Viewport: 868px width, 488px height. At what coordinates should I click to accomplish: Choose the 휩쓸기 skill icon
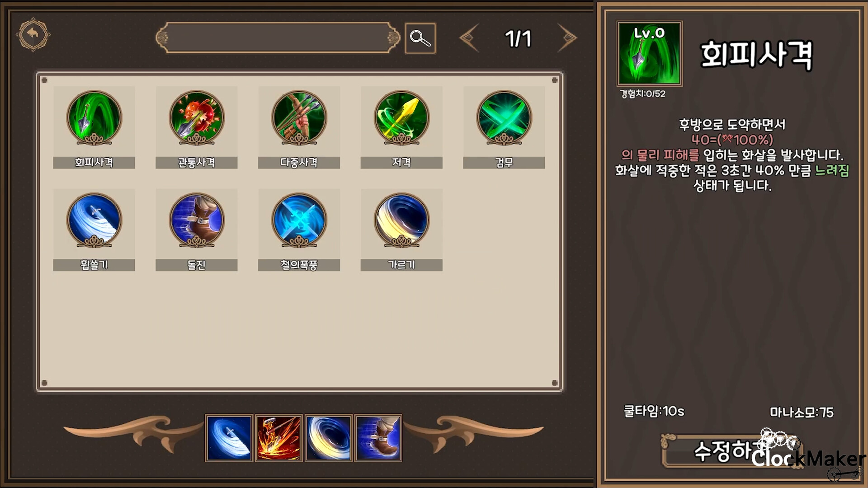94,221
